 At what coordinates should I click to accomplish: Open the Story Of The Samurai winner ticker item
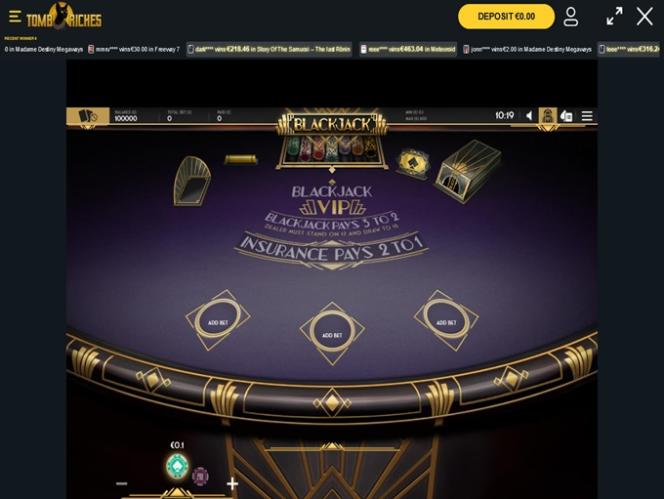tap(269, 49)
